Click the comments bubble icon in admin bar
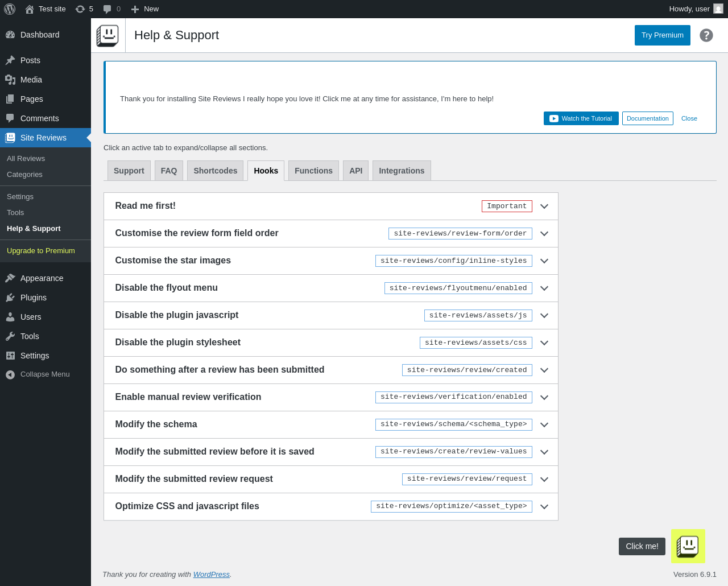728x586 pixels. coord(107,9)
